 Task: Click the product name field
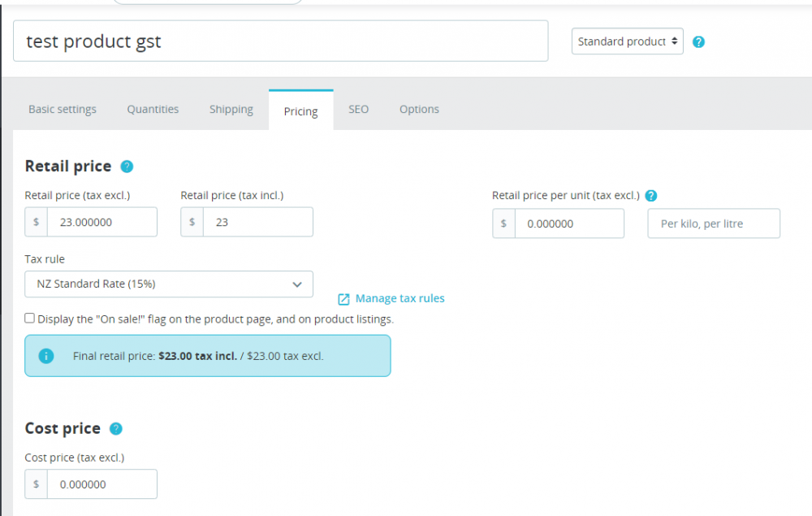(x=280, y=41)
